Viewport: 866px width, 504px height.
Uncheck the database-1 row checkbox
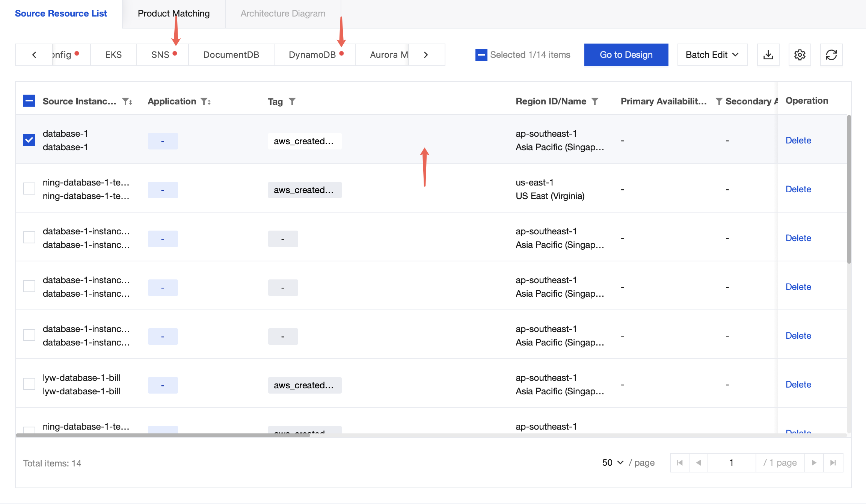point(29,140)
